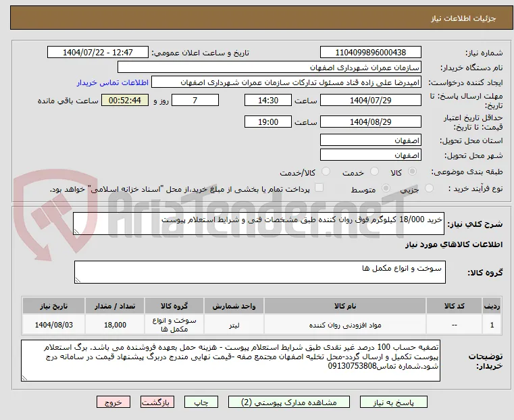The image size is (514, 420).
Task: Open مشاهده مدارک پیوستی (2) attachments
Action: 289,402
